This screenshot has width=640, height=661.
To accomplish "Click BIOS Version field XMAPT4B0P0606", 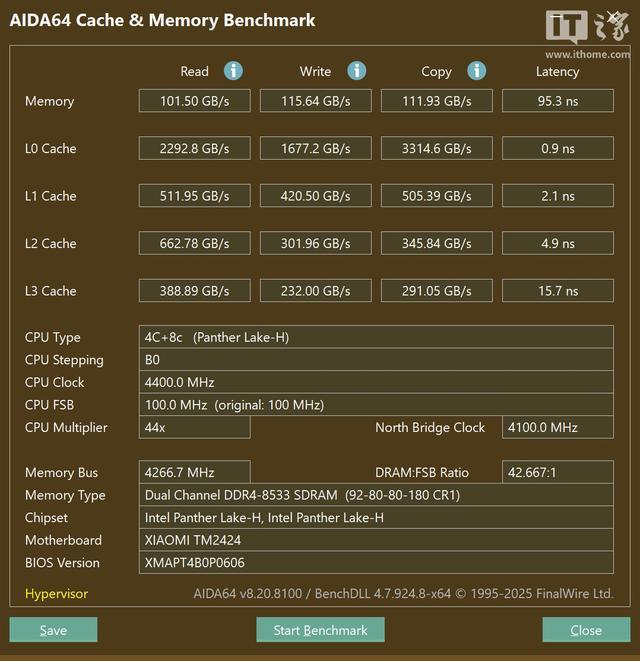I will pos(376,562).
